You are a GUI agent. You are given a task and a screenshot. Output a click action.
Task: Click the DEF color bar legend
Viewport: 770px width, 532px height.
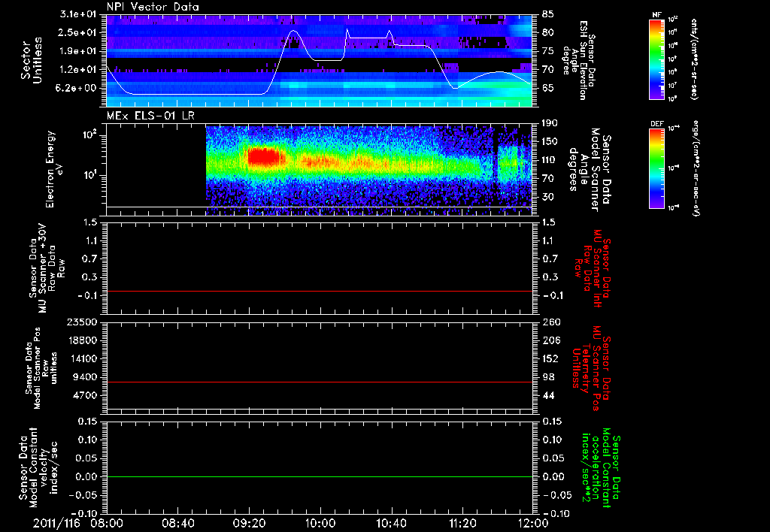(x=657, y=168)
